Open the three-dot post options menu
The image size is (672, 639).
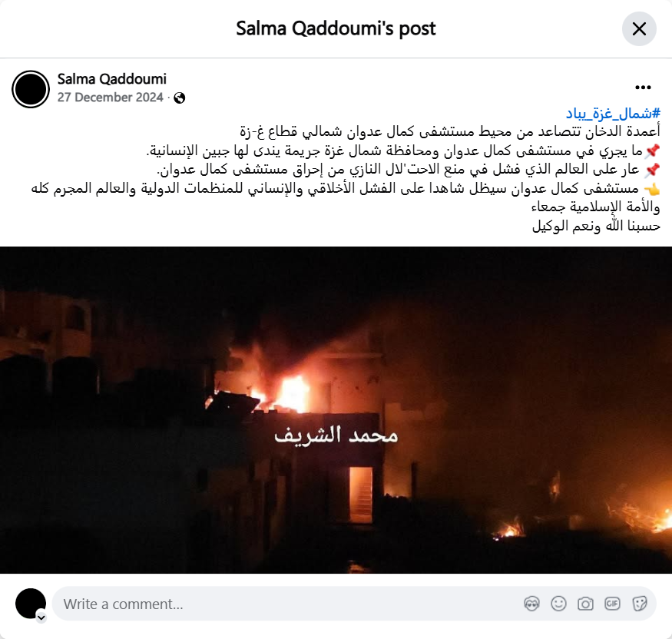pos(643,88)
